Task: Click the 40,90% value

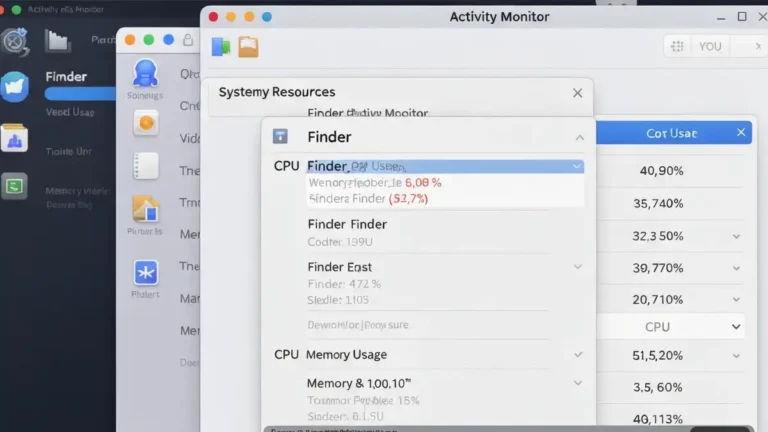Action: click(x=661, y=171)
